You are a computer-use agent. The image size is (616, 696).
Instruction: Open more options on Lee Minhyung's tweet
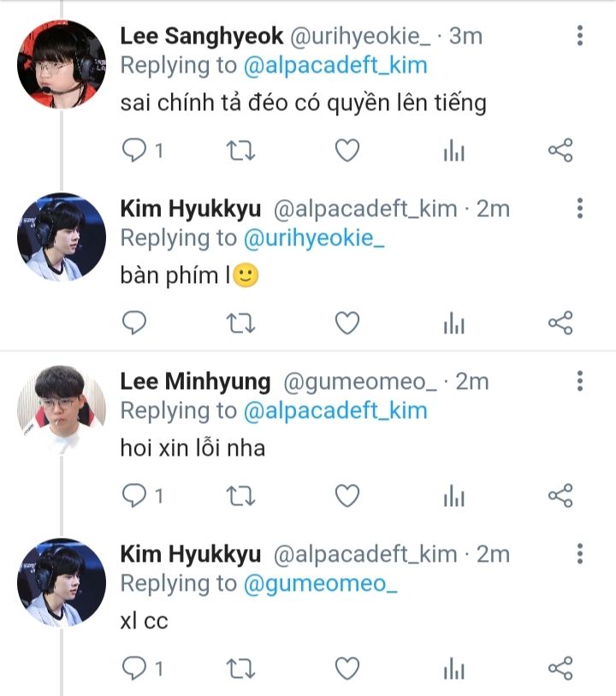pos(580,380)
